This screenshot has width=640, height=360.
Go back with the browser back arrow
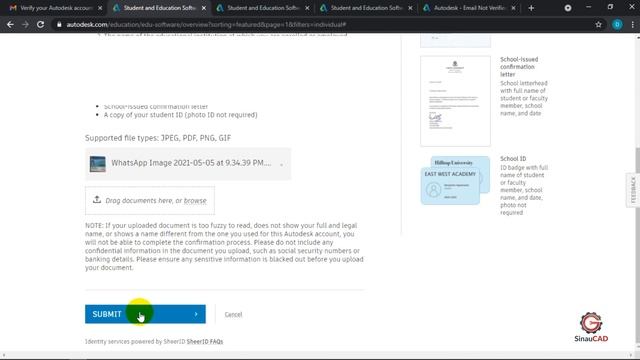tap(10, 24)
